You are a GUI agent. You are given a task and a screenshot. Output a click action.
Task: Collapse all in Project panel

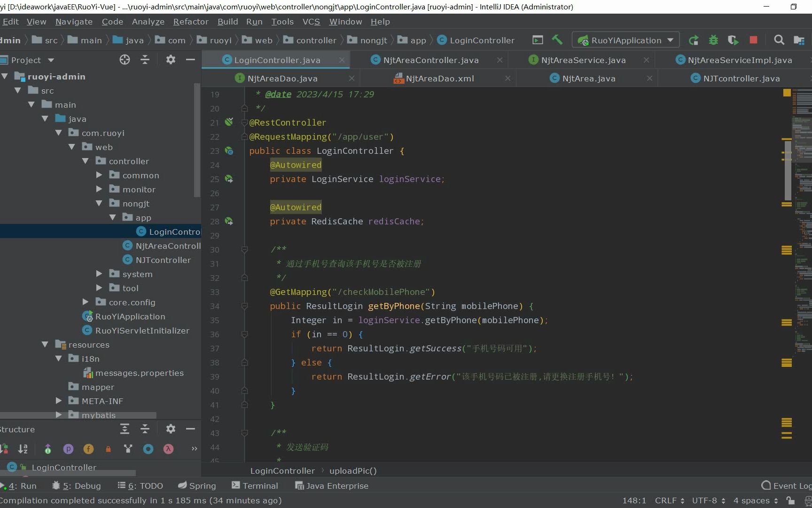[145, 60]
